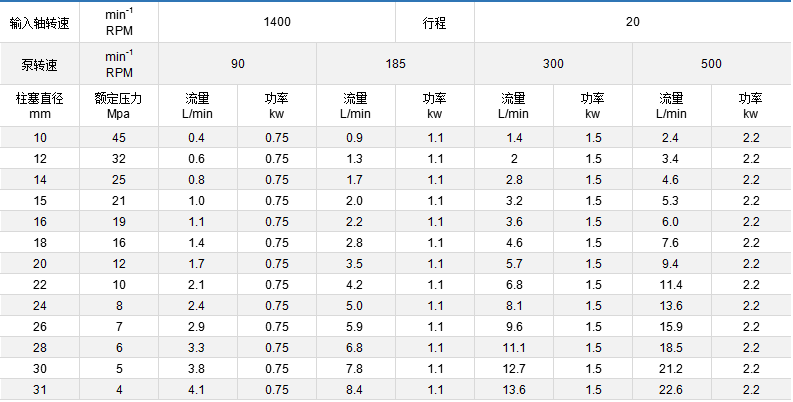Click the 泵转速 row header cell
This screenshot has width=793, height=402.
[40, 64]
